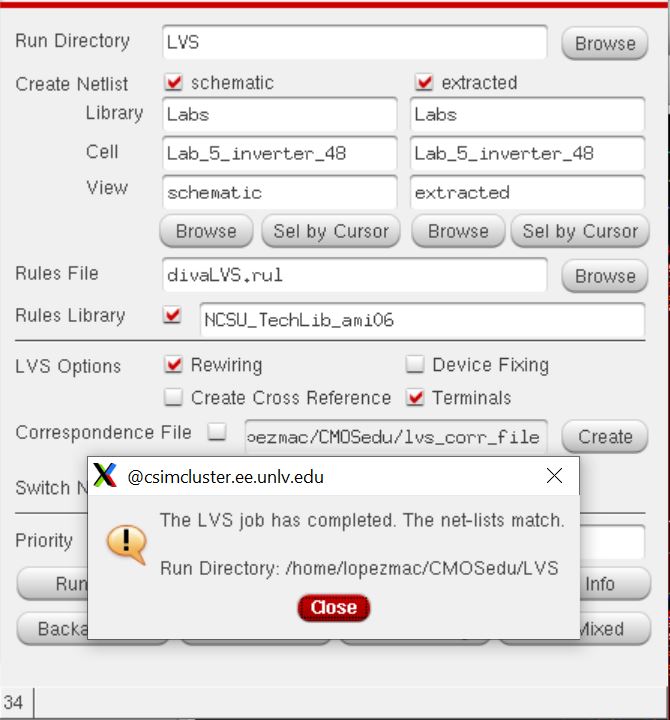The width and height of the screenshot is (670, 720).
Task: Click the exclamation warning bubble icon
Action: [127, 544]
